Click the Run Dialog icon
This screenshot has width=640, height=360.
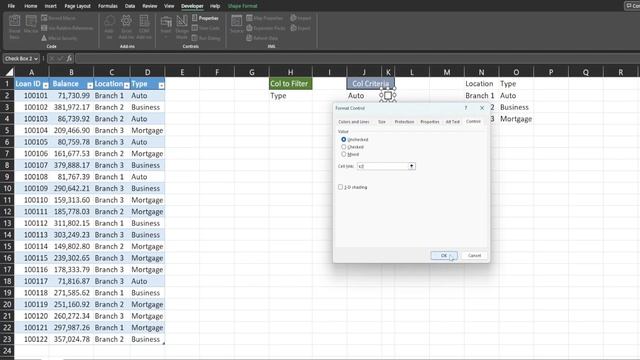195,38
